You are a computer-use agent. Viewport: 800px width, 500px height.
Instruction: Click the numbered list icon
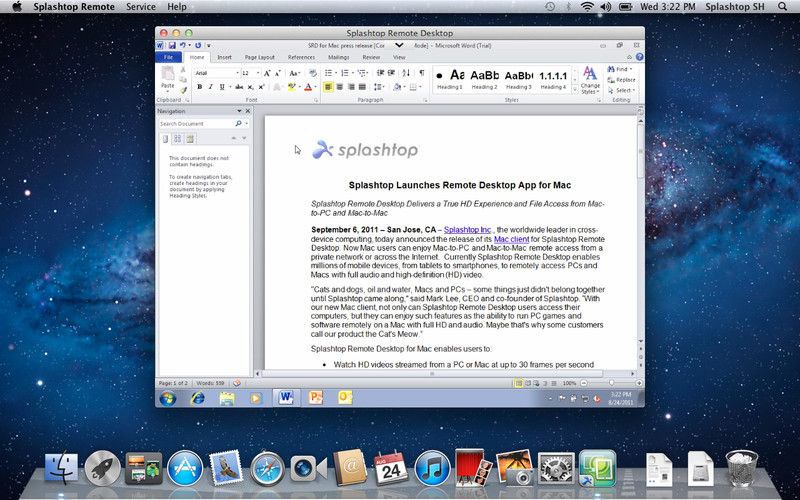click(344, 73)
